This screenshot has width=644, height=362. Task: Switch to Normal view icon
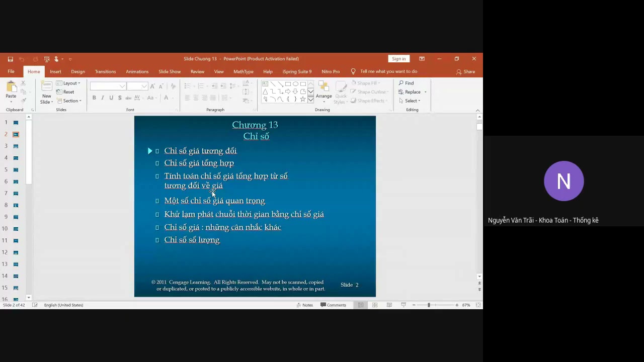click(x=361, y=305)
